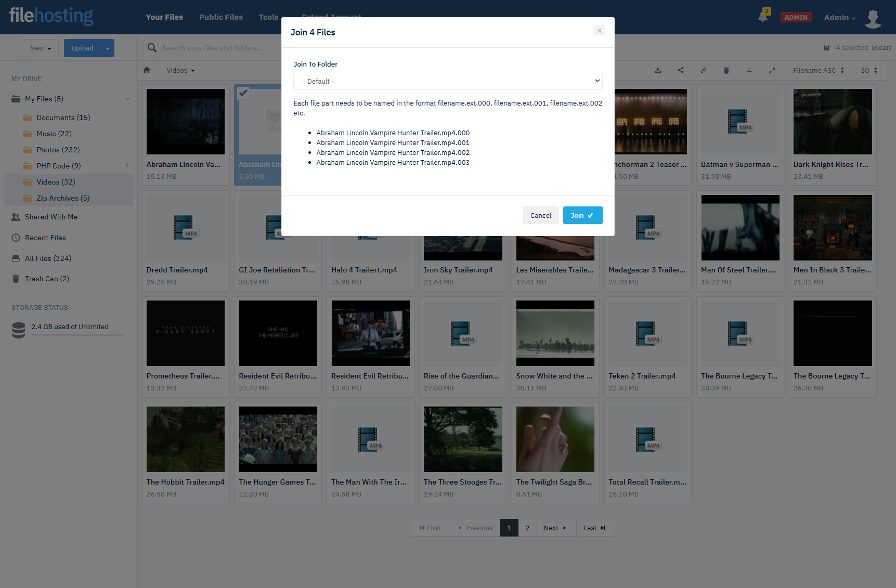Open the Public Files menu

(220, 17)
